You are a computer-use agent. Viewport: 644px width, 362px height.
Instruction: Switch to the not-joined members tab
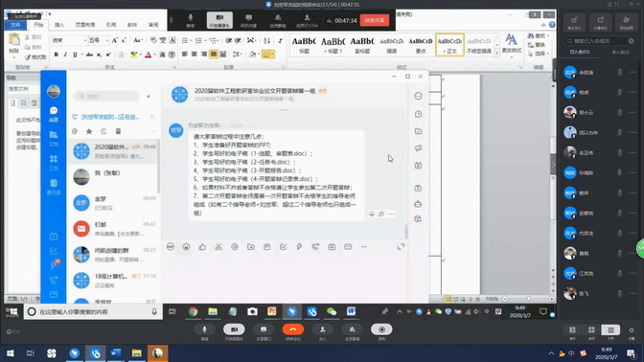tap(620, 52)
